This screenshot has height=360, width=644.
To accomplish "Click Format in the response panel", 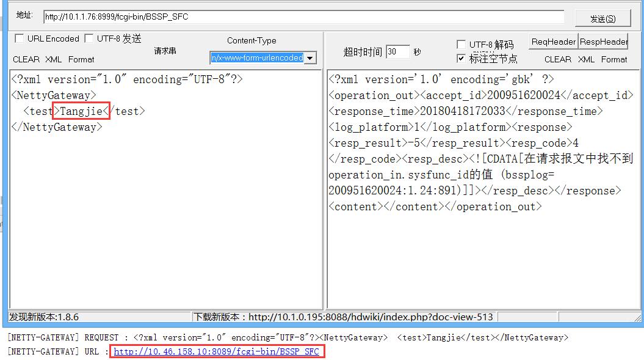I will tap(614, 59).
